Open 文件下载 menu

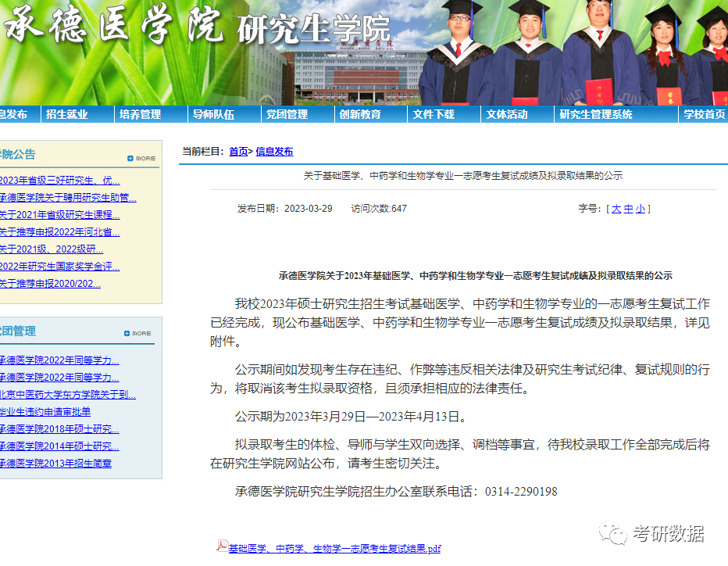pos(434,114)
